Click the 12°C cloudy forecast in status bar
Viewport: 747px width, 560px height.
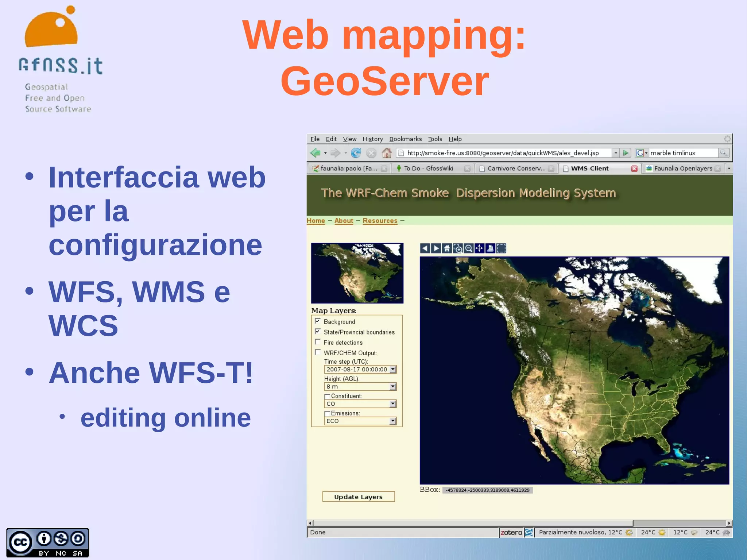[685, 533]
